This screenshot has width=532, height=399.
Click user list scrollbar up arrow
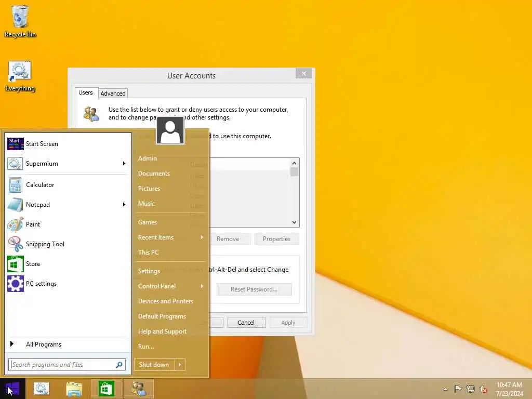pos(294,163)
